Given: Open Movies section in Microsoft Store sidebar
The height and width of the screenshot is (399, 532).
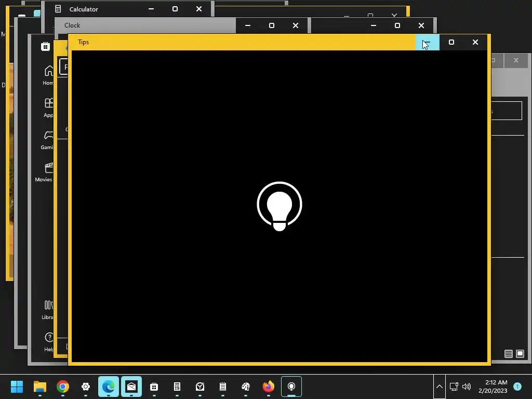Looking at the screenshot, I should 45,172.
